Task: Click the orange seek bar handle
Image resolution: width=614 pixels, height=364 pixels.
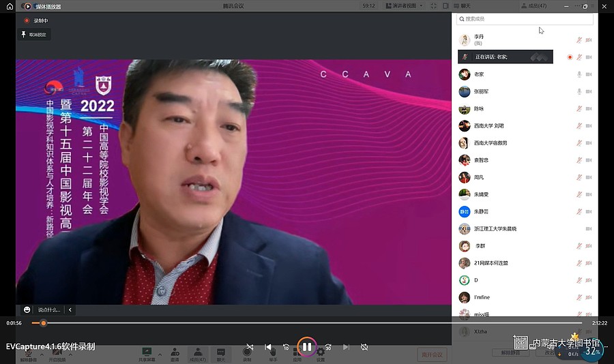Action: [44, 323]
